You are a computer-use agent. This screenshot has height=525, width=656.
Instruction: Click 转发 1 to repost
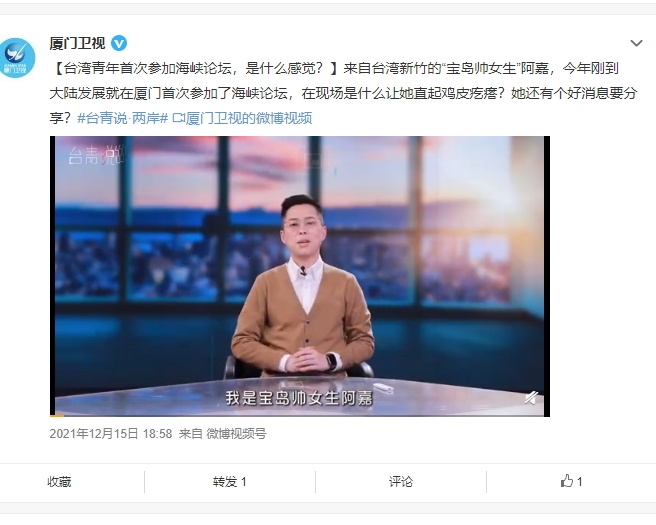point(229,481)
